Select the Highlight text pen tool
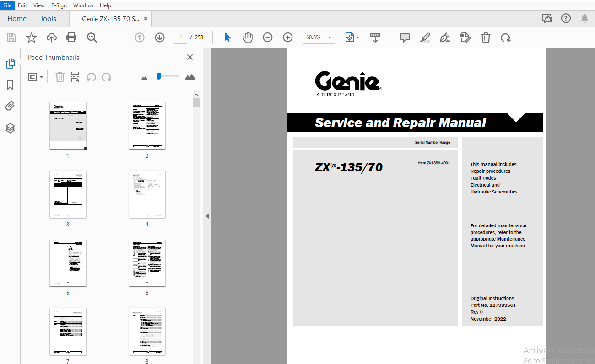 click(425, 37)
